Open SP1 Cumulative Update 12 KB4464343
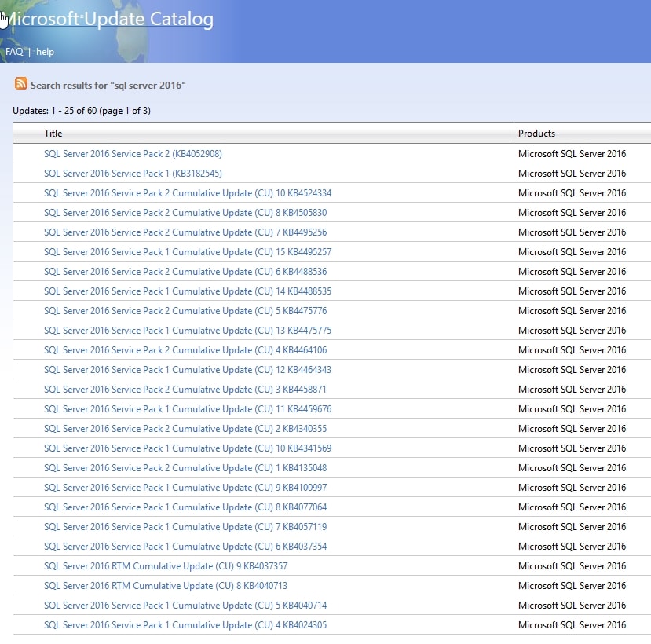The image size is (651, 644). coord(188,370)
